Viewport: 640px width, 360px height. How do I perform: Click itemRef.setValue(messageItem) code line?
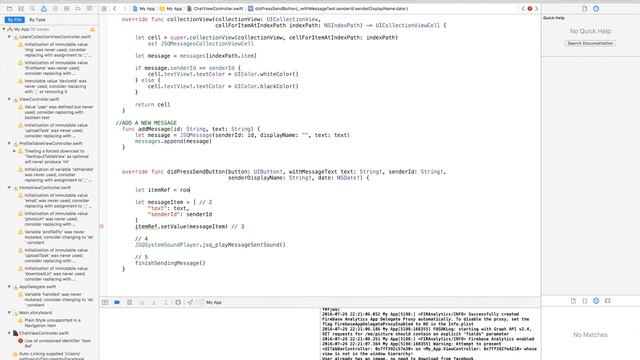189,227
